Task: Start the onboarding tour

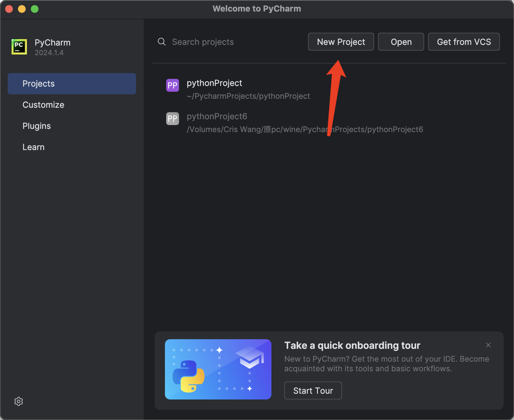Action: click(x=313, y=391)
